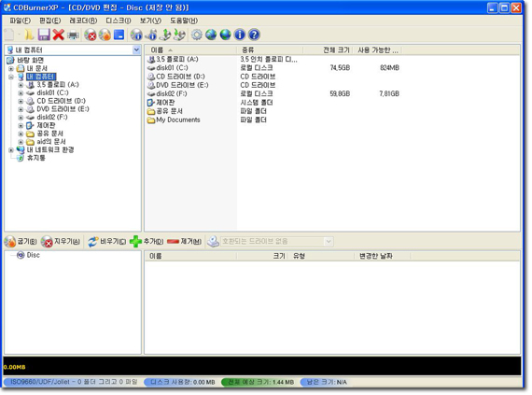
Task: Click the new document toolbar icon
Action: pyautogui.click(x=9, y=35)
